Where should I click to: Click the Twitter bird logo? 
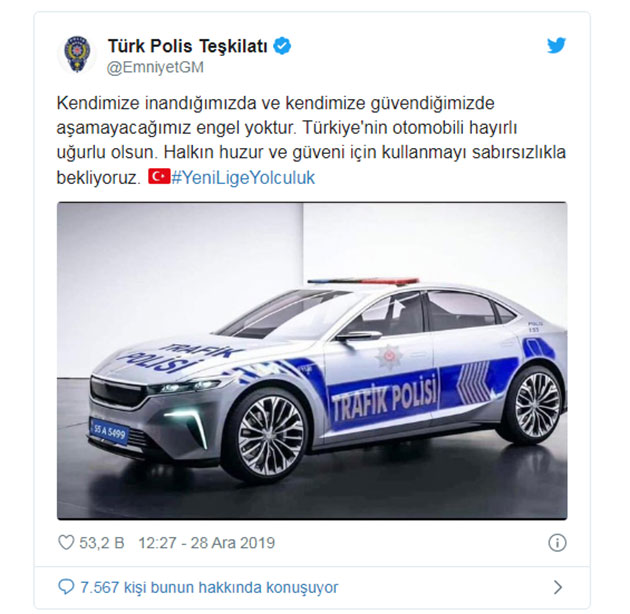click(556, 45)
